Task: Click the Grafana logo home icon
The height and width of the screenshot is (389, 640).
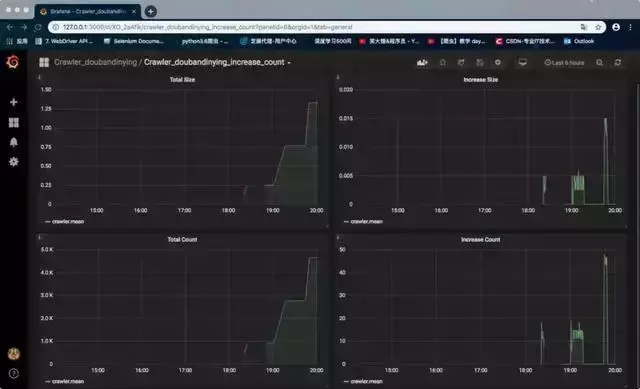Action: [13, 62]
